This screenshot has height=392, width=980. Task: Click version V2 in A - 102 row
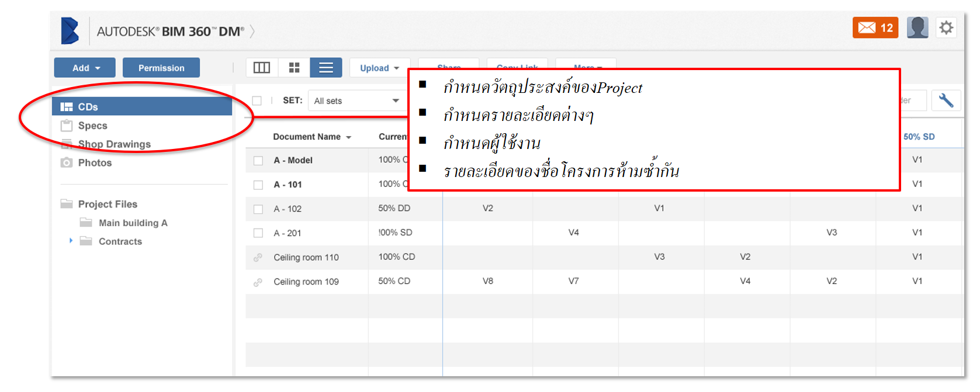click(x=488, y=208)
